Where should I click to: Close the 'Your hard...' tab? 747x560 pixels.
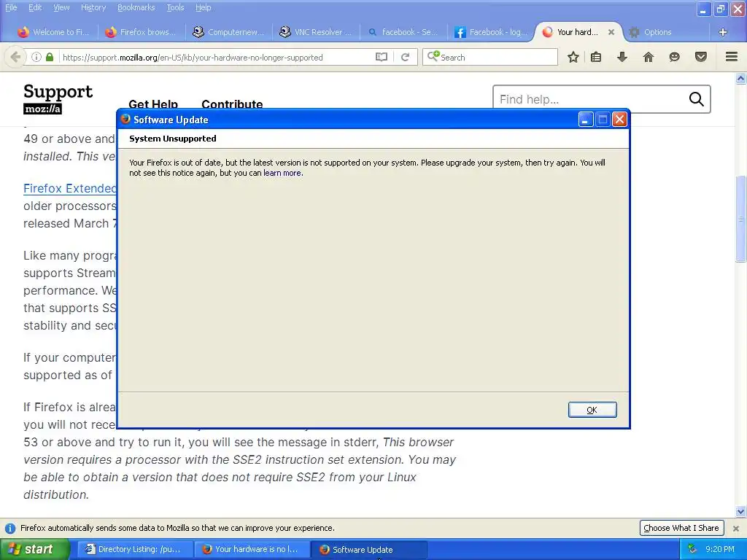click(x=611, y=32)
